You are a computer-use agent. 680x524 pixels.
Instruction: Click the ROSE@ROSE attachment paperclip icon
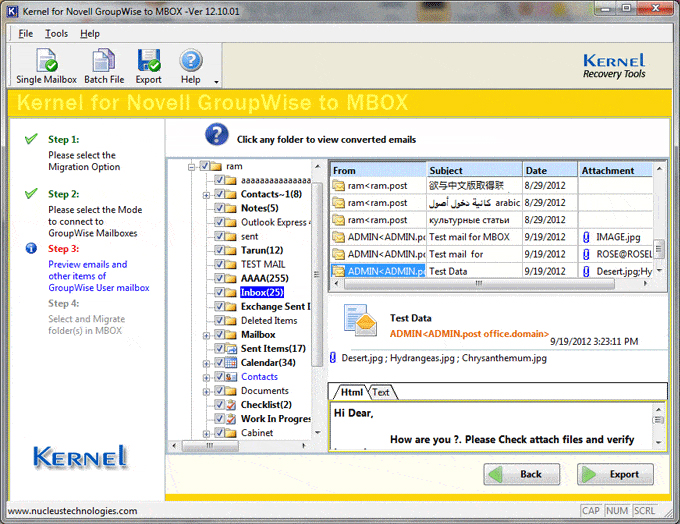click(586, 254)
